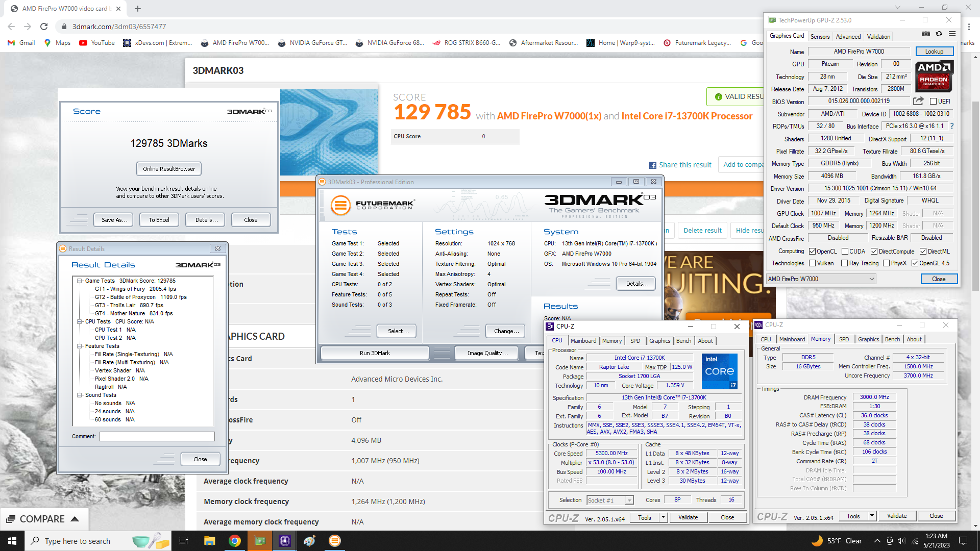Open the GPU-Z hamburger menu

(x=952, y=34)
